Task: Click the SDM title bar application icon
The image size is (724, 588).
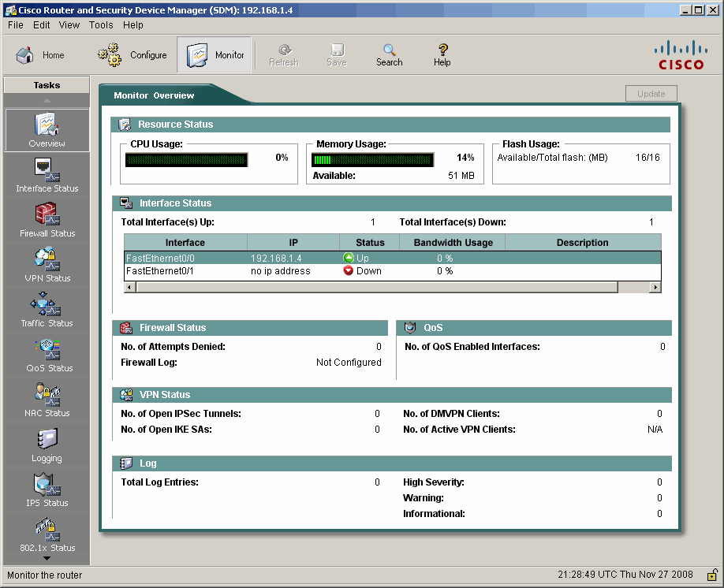Action: coord(10,10)
